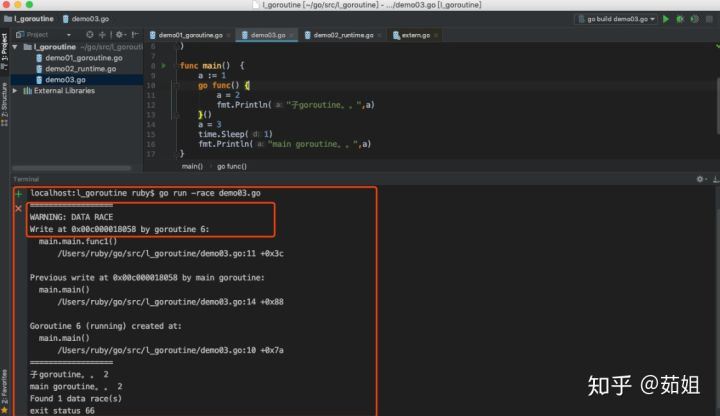Collapse the l_goroutine project folder
The width and height of the screenshot is (720, 416).
coord(16,46)
